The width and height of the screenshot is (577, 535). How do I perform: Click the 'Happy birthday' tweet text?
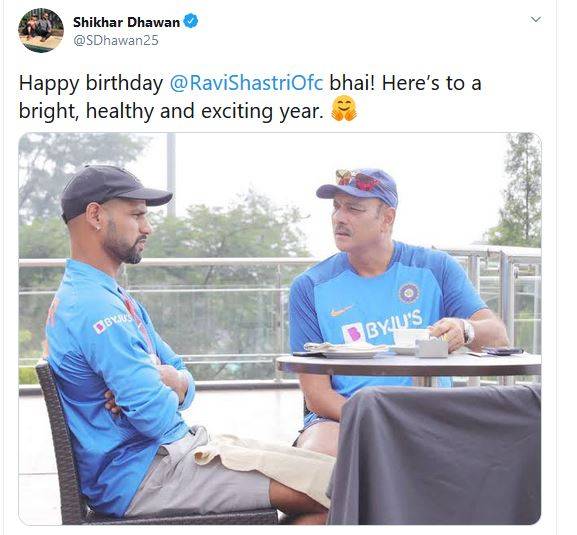(x=91, y=84)
